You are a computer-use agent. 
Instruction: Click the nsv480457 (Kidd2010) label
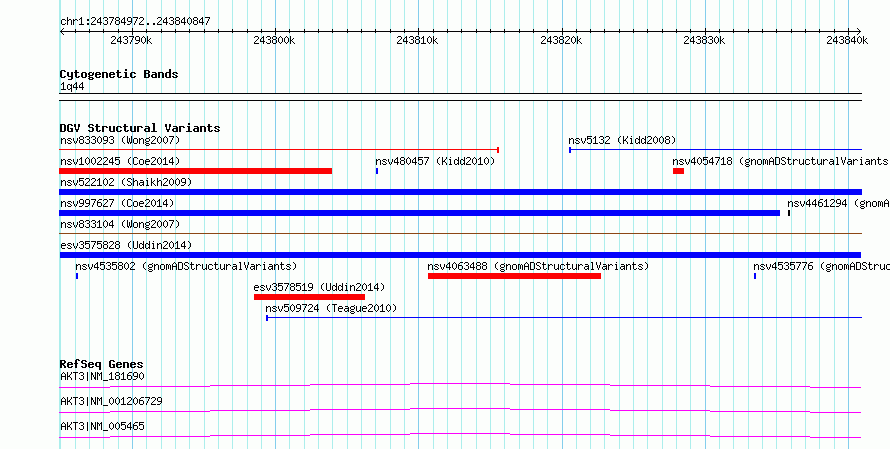(435, 161)
